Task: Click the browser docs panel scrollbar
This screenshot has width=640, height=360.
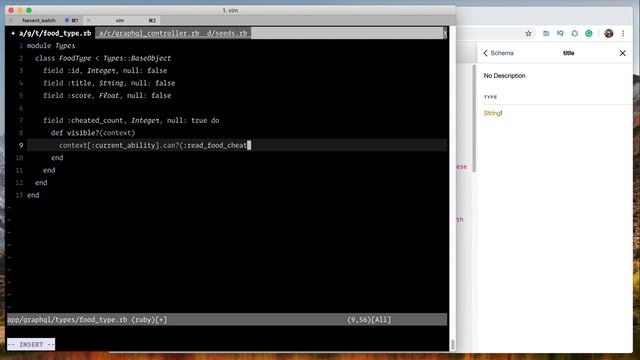Action: 474,118
